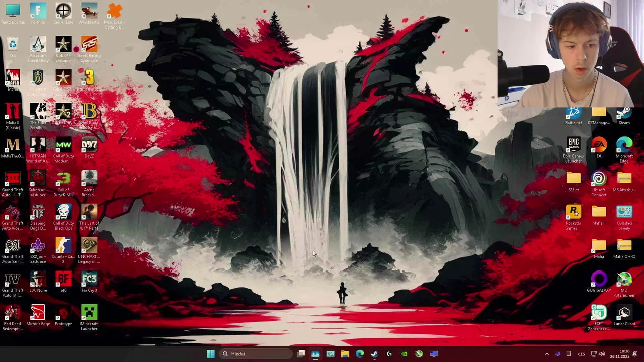Open the Mirror's Edge shortcut
This screenshot has height=362, width=644.
coord(38,316)
